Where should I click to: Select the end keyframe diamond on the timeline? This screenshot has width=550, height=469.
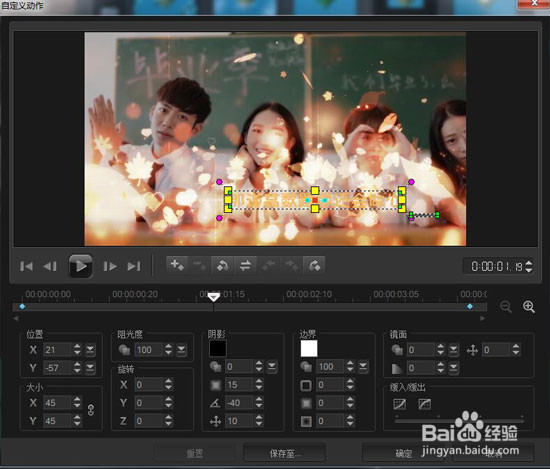click(x=470, y=307)
